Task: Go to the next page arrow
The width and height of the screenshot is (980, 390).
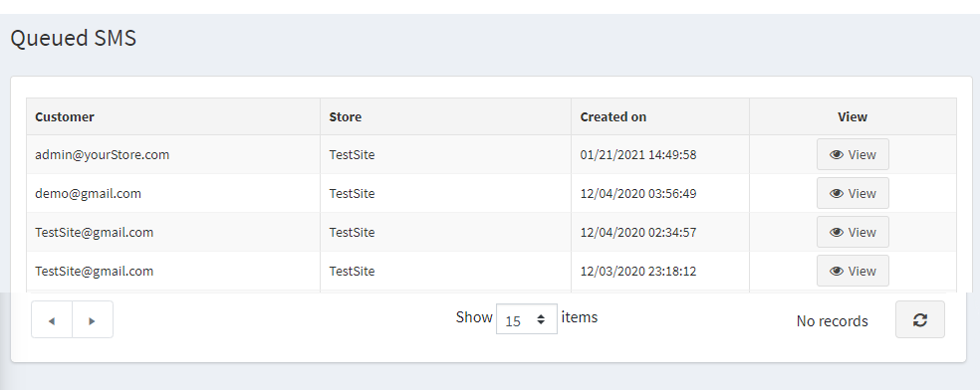Action: click(93, 320)
